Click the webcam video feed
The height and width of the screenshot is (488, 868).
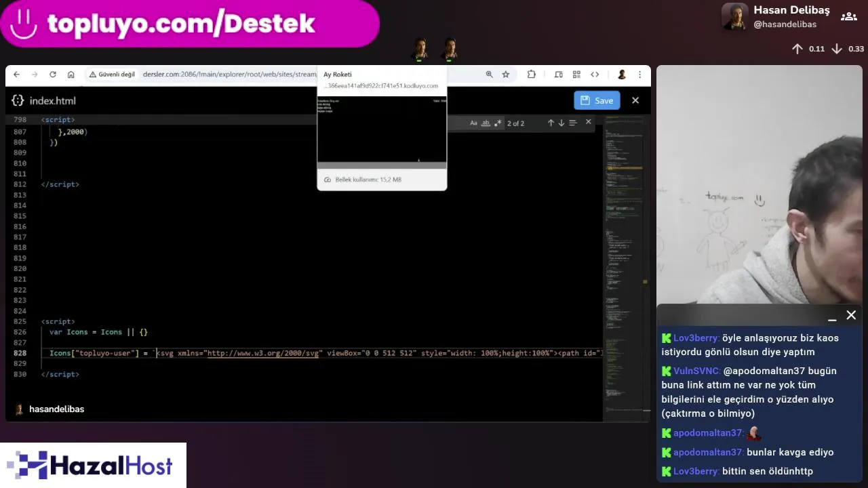pos(759,184)
